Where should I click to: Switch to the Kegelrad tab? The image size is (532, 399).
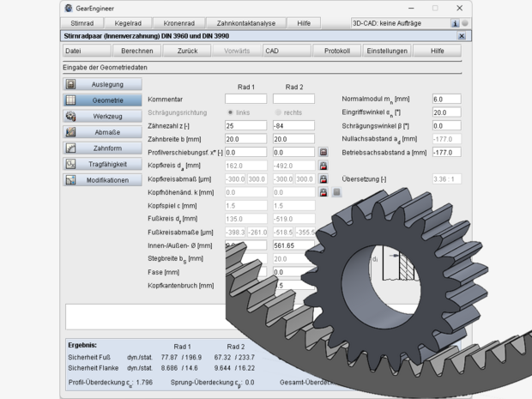point(128,23)
